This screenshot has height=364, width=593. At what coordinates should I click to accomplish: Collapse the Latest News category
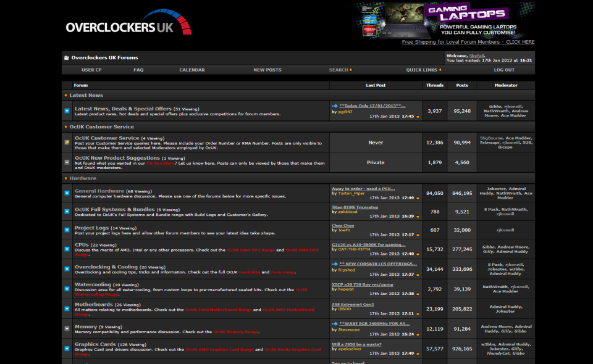(x=66, y=96)
